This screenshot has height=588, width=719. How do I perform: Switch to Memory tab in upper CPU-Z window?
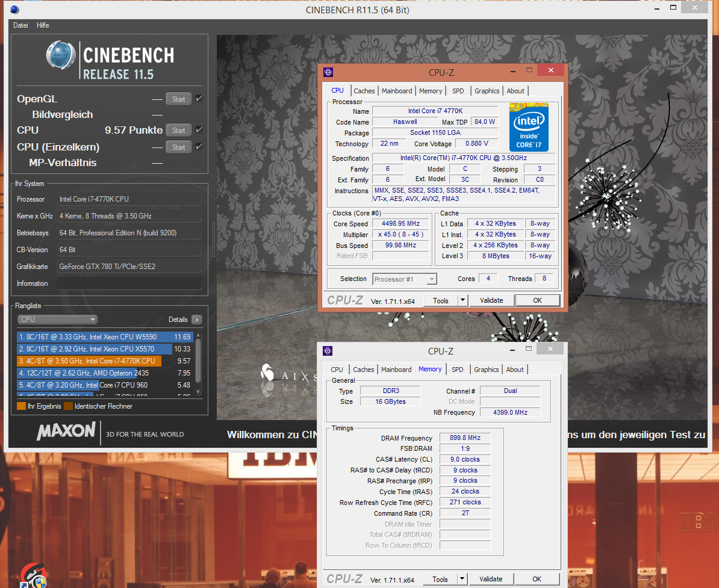pos(430,91)
